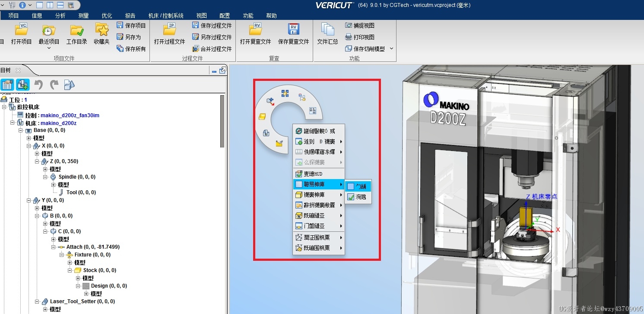The image size is (644, 314).
Task: Float the project tree panel with undock icon
Action: 222,70
